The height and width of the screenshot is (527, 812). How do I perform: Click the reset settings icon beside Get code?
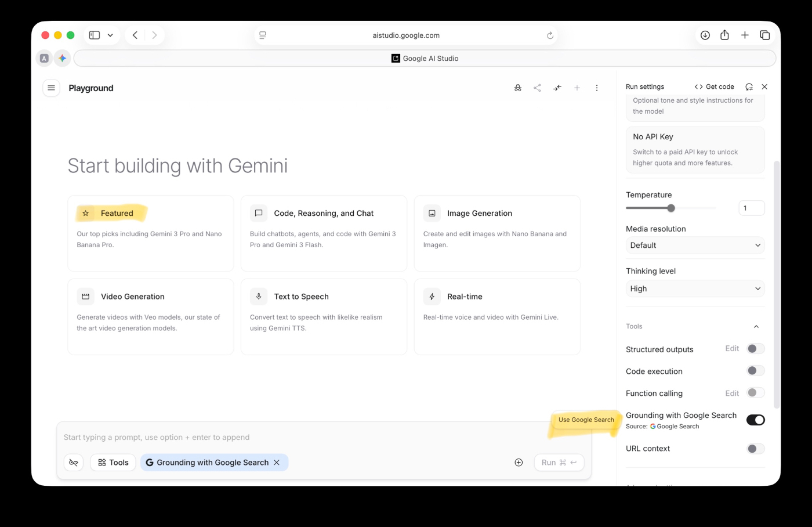749,86
